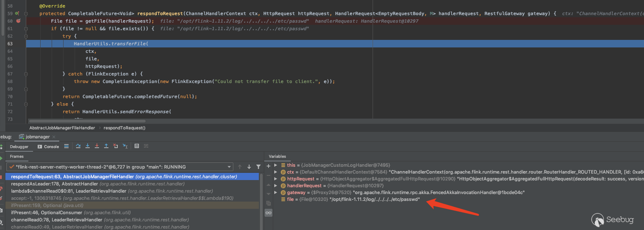Open the thread selector dropdown
644x230 pixels.
click(x=229, y=167)
